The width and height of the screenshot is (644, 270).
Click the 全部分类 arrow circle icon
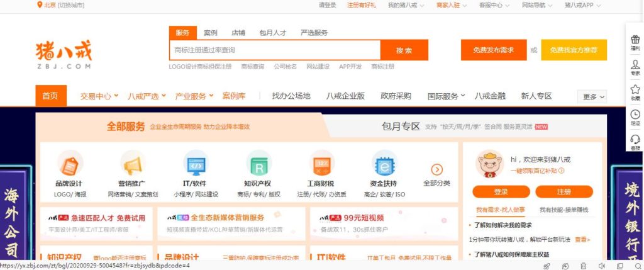(436, 169)
